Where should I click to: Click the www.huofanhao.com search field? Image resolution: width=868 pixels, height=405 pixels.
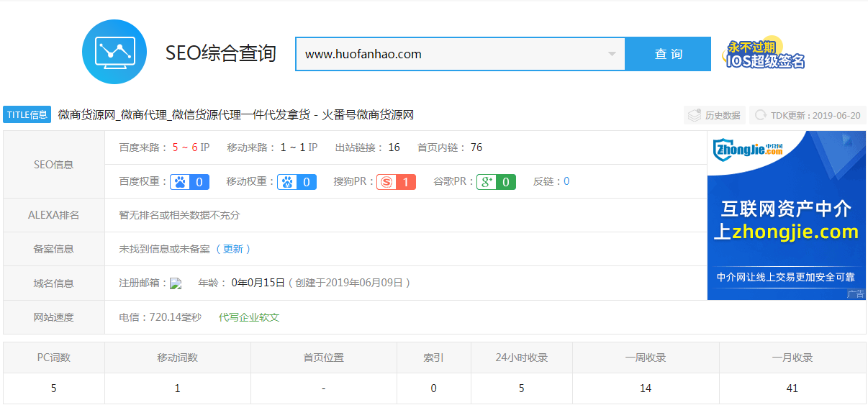[460, 54]
